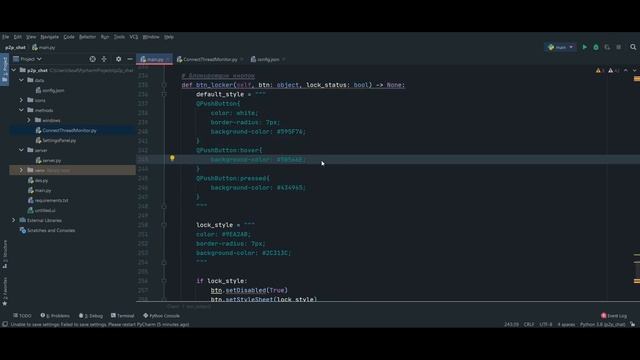Run the main configuration with green play

584,47
